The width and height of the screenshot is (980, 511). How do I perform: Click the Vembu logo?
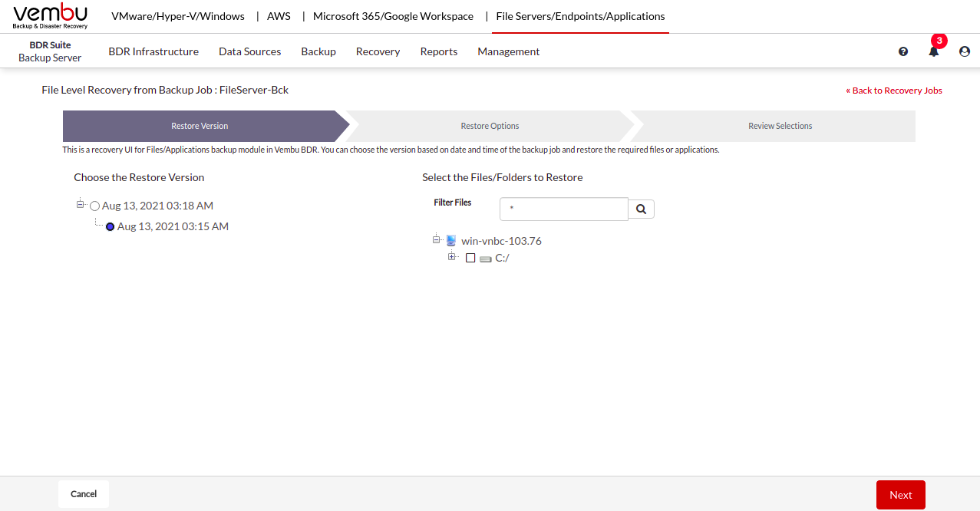click(51, 16)
